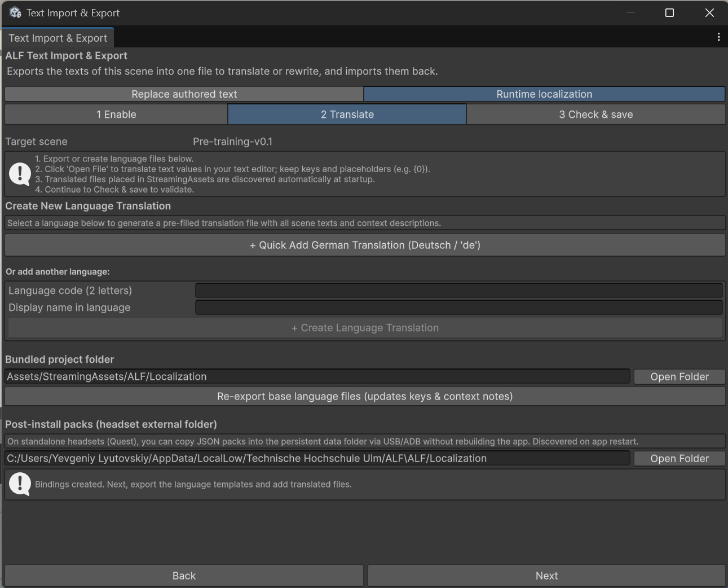This screenshot has width=728, height=588.
Task: Focus the Display name in language field
Action: point(458,308)
